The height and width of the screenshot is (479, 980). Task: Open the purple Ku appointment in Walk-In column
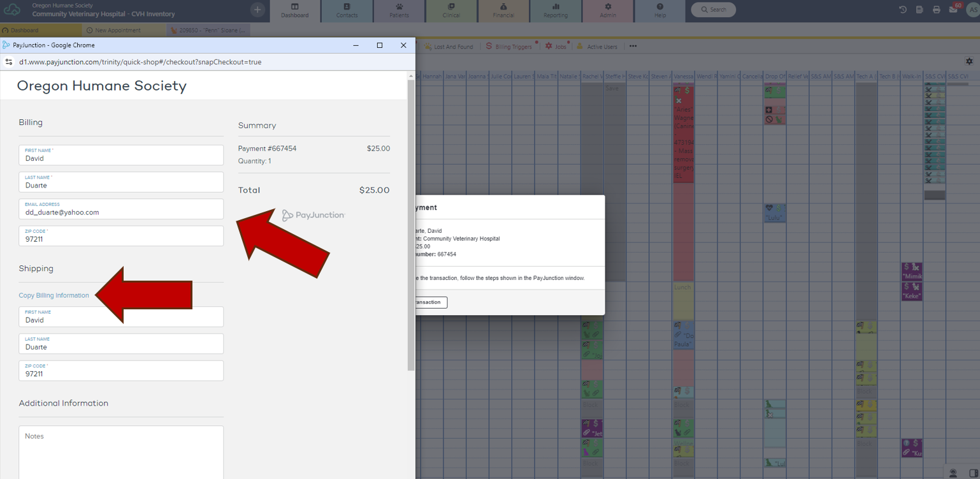(x=912, y=448)
